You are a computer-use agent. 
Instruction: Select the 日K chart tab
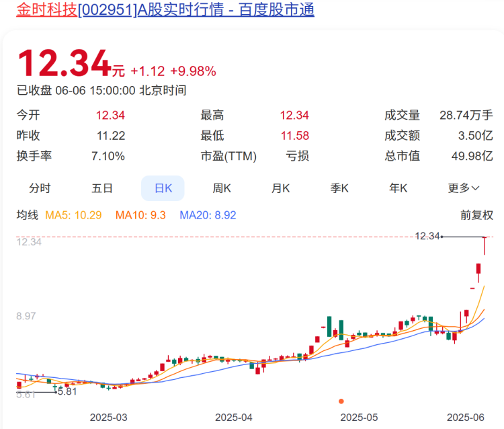[163, 188]
